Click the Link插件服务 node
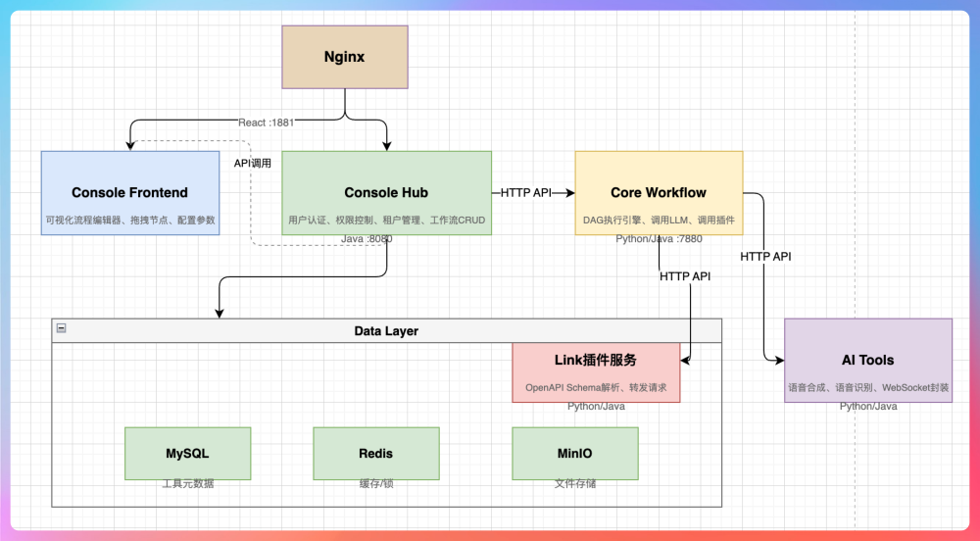 pyautogui.click(x=596, y=371)
